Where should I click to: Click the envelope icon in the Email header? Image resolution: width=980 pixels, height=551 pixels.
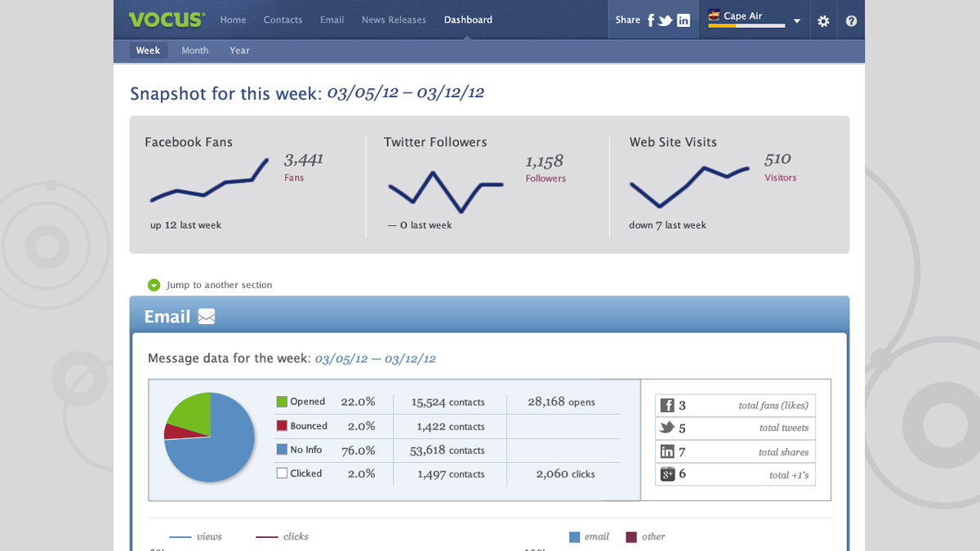pyautogui.click(x=206, y=317)
